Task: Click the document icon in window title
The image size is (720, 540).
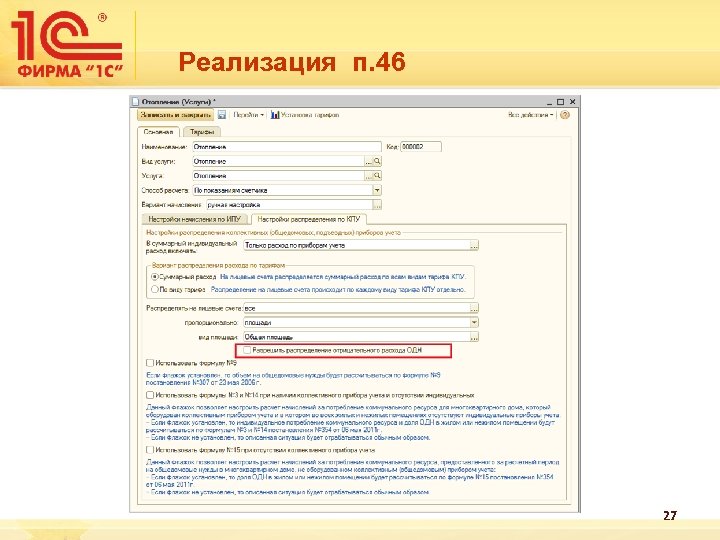Action: 135,101
